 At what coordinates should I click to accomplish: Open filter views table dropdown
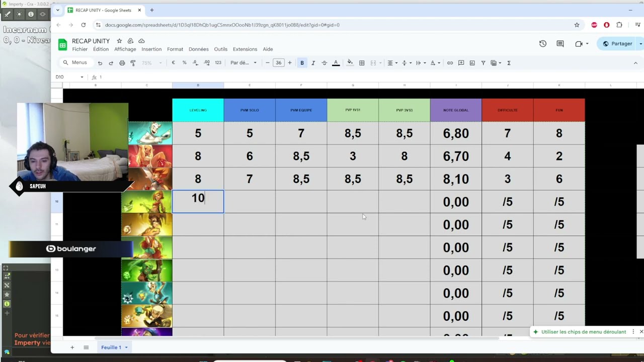496,63
